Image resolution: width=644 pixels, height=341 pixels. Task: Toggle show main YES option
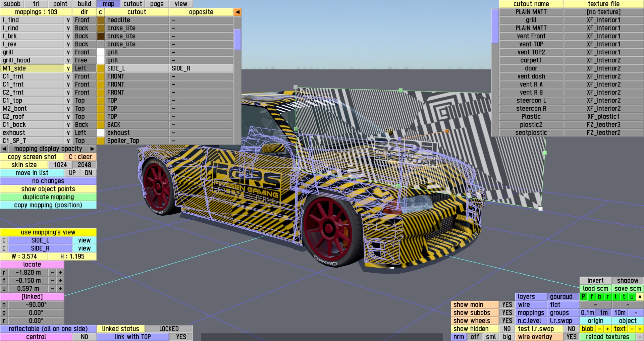(507, 305)
